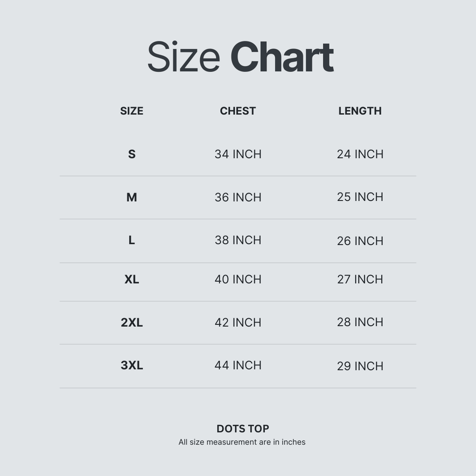Select the 36 INCH chest value
Image resolution: width=476 pixels, height=476 pixels.
(238, 198)
